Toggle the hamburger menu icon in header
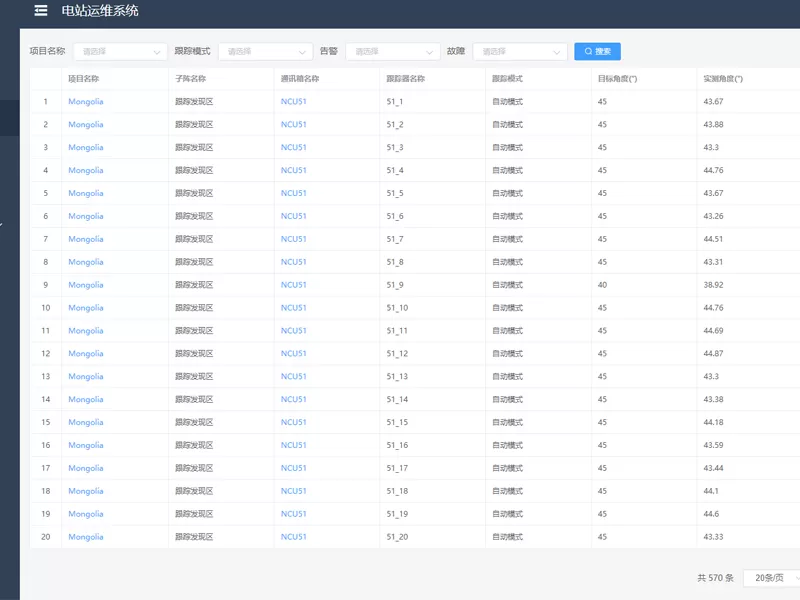Image resolution: width=800 pixels, height=600 pixels. 40,11
